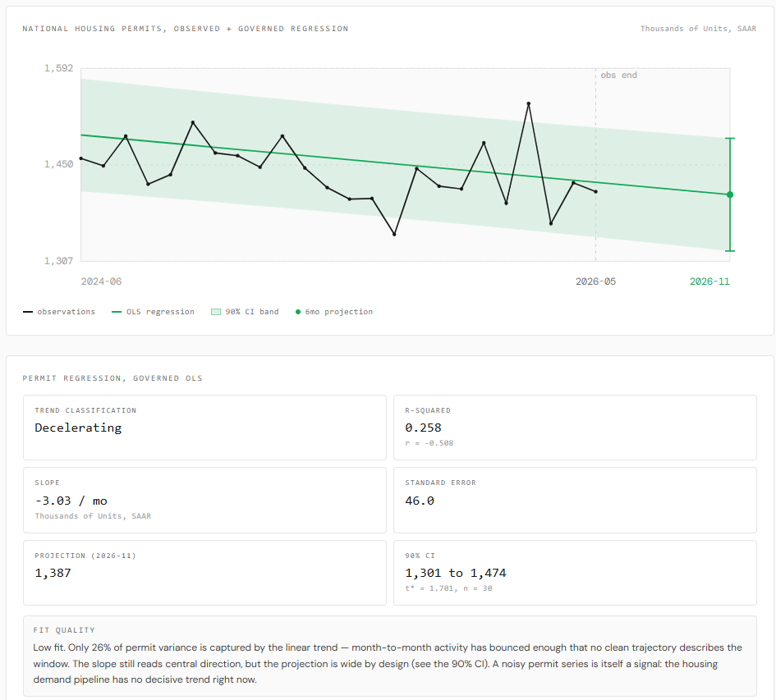Screen dimensions: 776x700
Task: Click the observations legend entry
Action: point(59,312)
